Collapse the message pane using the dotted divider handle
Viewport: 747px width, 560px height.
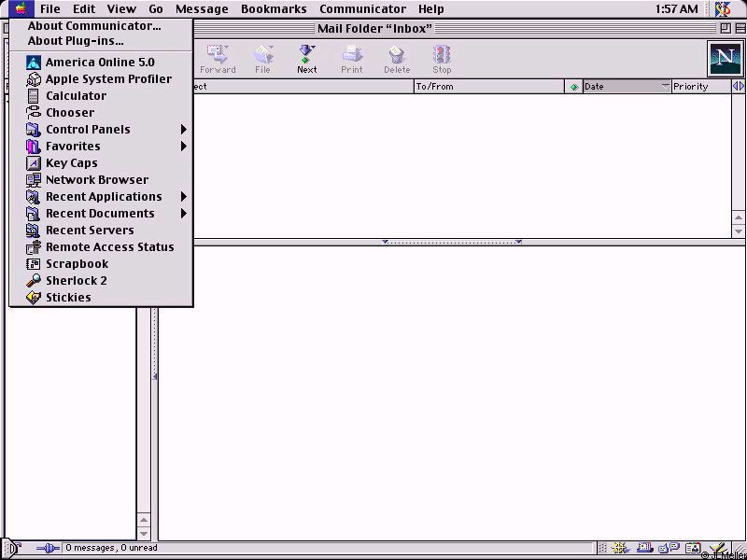click(x=452, y=242)
